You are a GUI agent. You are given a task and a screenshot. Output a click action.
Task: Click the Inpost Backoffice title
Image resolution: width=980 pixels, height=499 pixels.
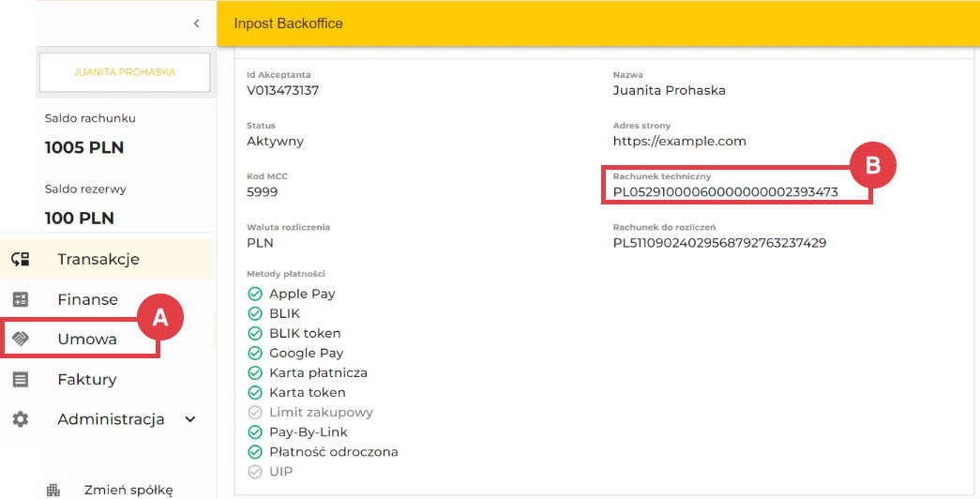tap(288, 23)
